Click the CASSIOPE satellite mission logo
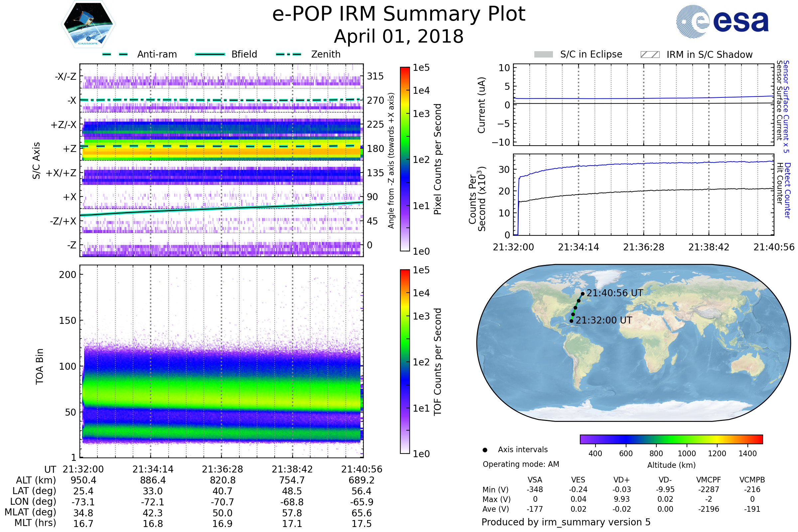This screenshot has height=532, width=798. pyautogui.click(x=88, y=24)
